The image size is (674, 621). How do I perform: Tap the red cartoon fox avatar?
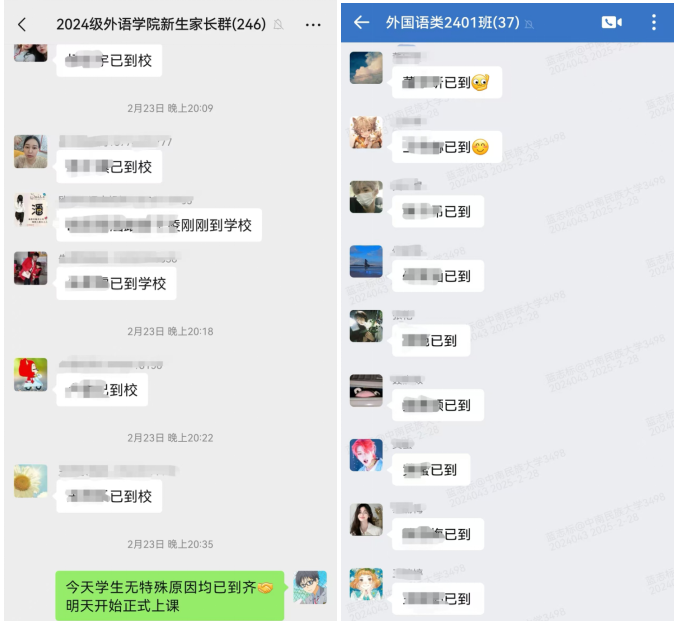point(31,374)
